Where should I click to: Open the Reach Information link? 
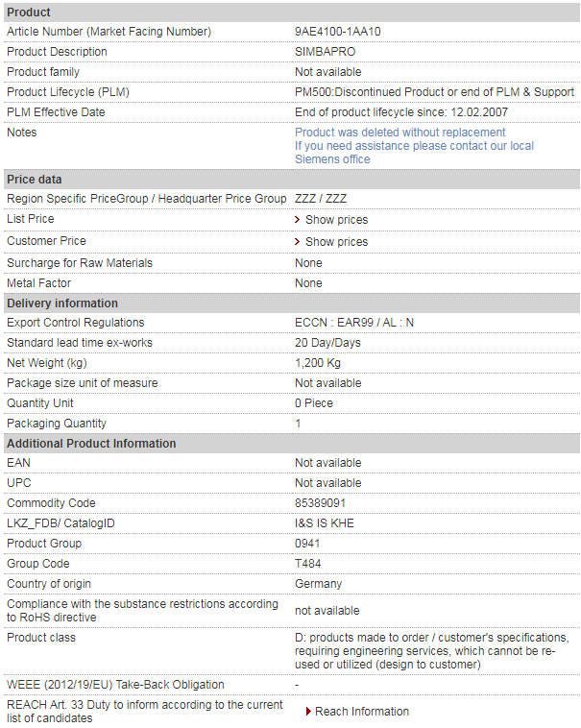362,712
